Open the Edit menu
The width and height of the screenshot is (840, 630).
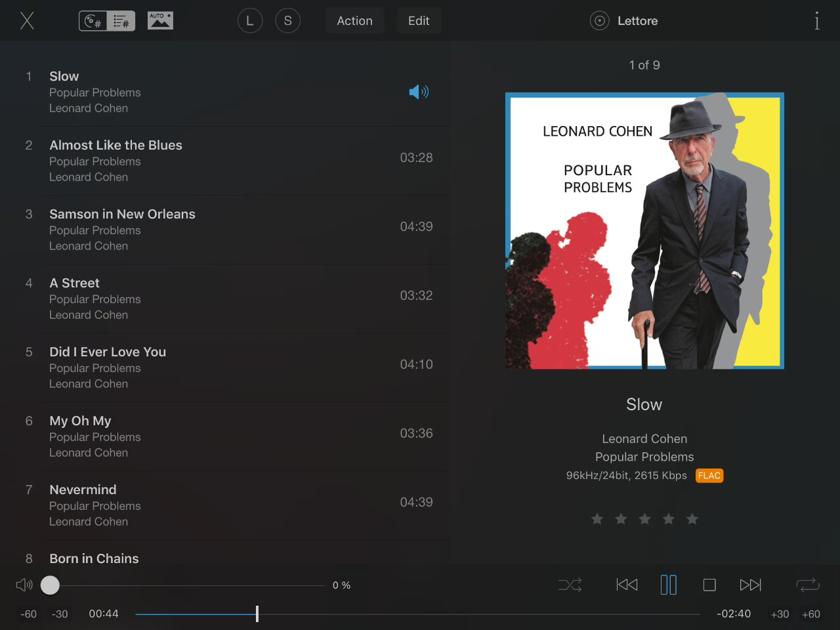[419, 21]
